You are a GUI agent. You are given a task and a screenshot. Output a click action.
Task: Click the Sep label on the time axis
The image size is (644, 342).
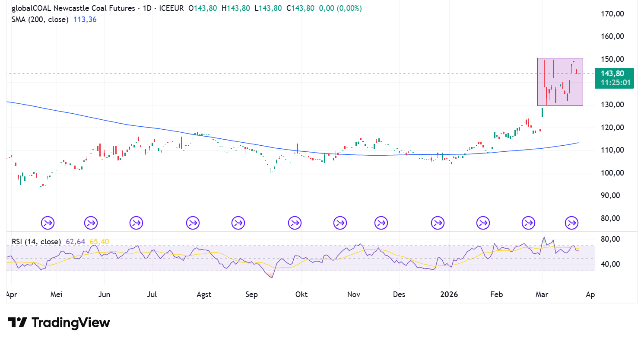pyautogui.click(x=251, y=294)
